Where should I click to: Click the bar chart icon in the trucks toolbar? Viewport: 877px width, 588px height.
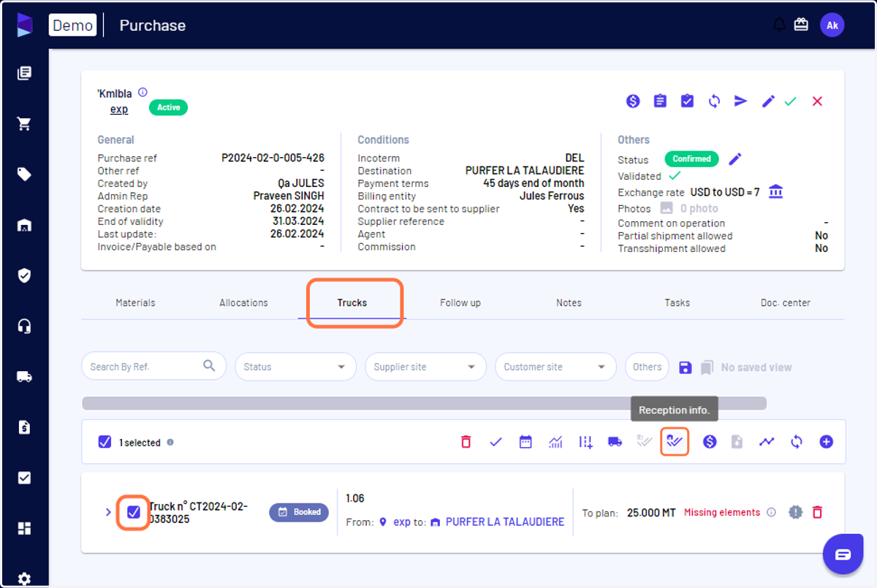(555, 441)
